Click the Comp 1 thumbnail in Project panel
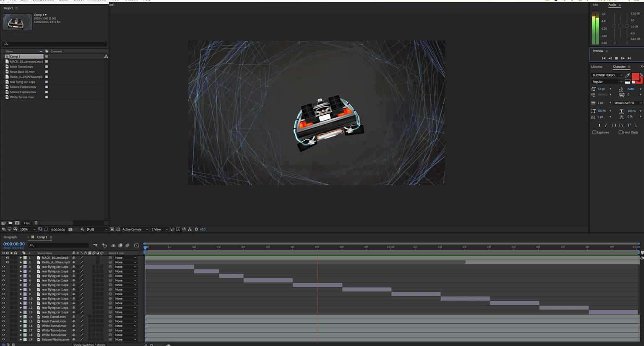This screenshot has height=346, width=644. click(17, 22)
